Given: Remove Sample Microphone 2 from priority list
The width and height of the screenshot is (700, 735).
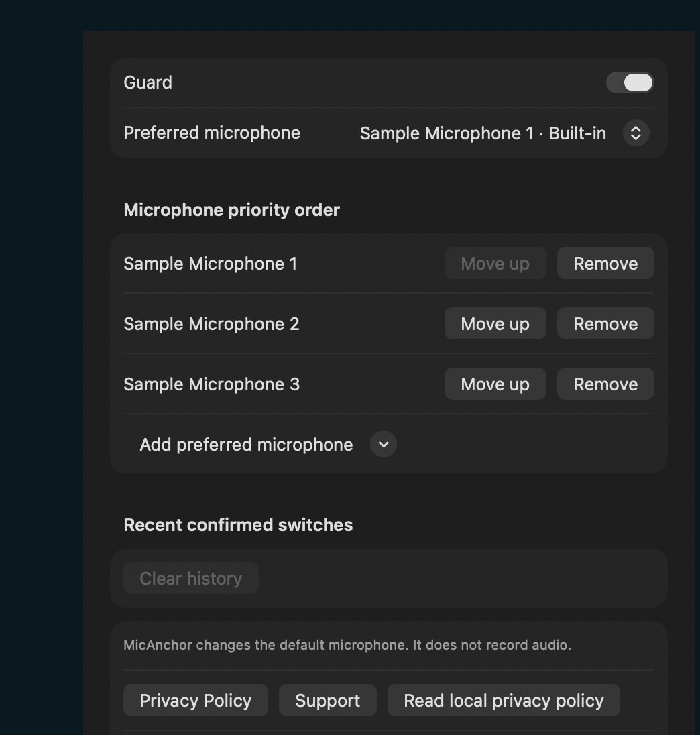Looking at the screenshot, I should pos(605,324).
